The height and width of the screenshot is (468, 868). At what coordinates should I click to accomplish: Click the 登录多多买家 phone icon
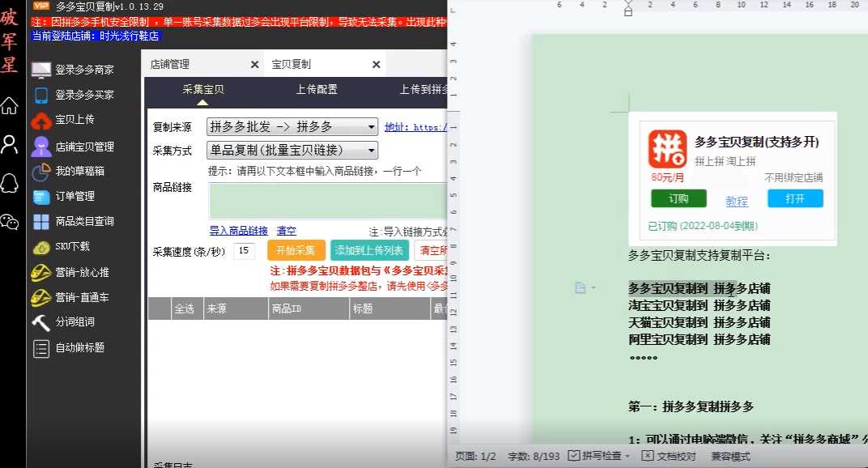pos(41,96)
